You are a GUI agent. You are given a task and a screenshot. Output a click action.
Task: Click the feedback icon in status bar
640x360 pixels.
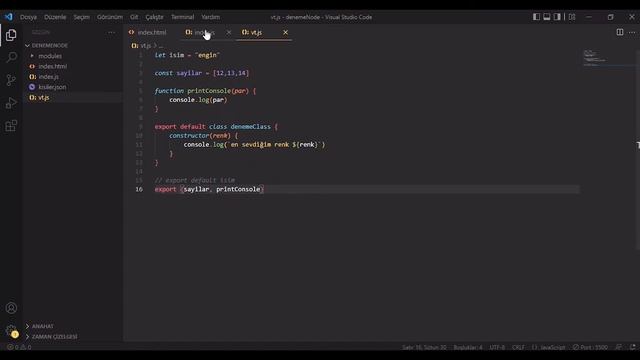tap(619, 347)
